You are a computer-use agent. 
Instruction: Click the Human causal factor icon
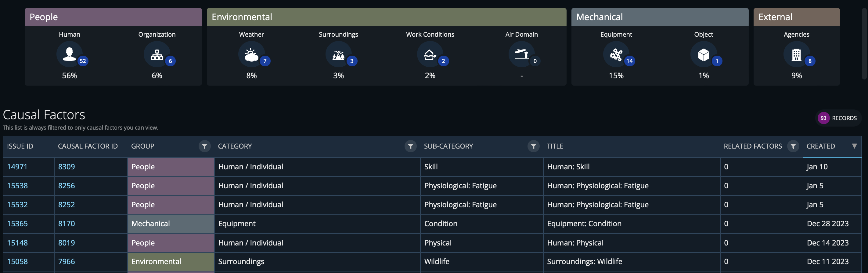(70, 54)
